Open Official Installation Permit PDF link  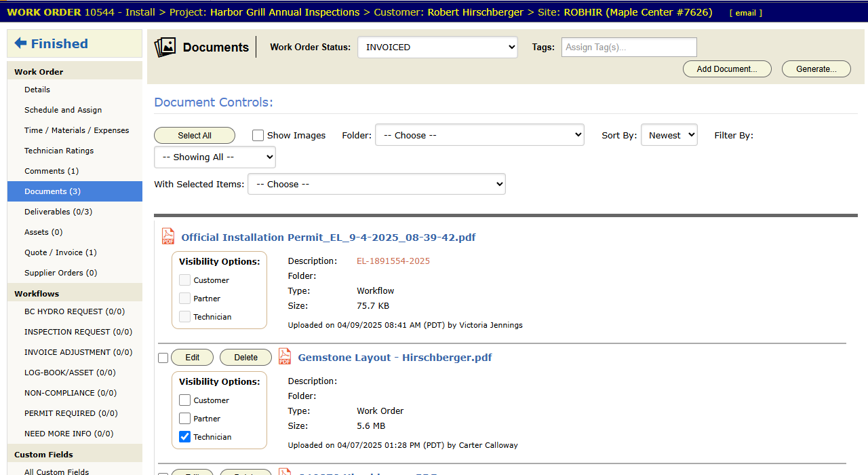coord(328,237)
